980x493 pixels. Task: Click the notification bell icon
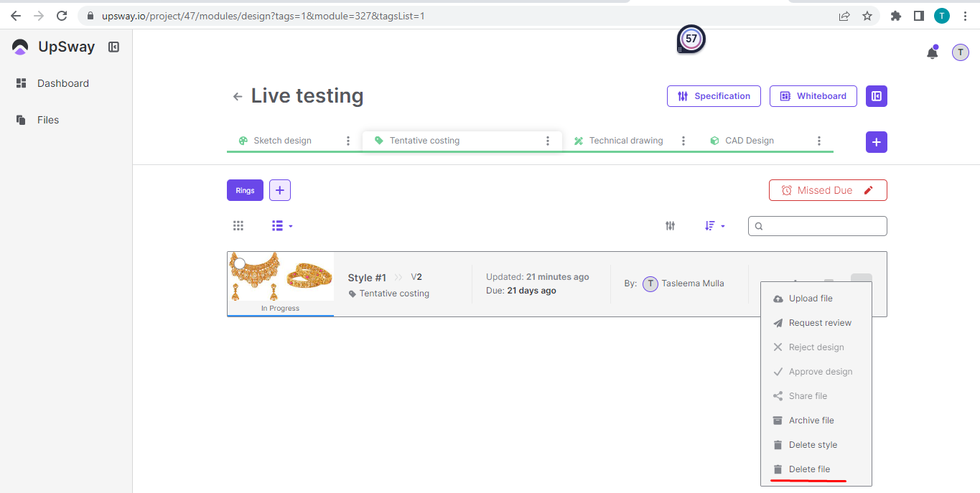(932, 52)
